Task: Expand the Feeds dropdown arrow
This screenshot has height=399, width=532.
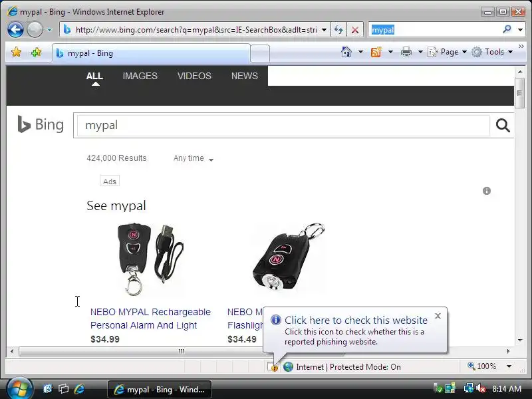Action: [390, 52]
